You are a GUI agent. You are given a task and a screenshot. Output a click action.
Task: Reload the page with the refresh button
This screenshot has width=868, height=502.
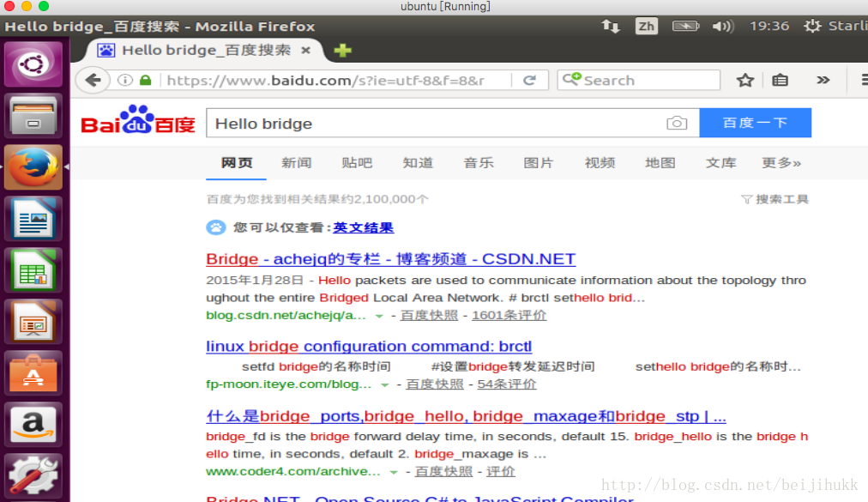530,81
